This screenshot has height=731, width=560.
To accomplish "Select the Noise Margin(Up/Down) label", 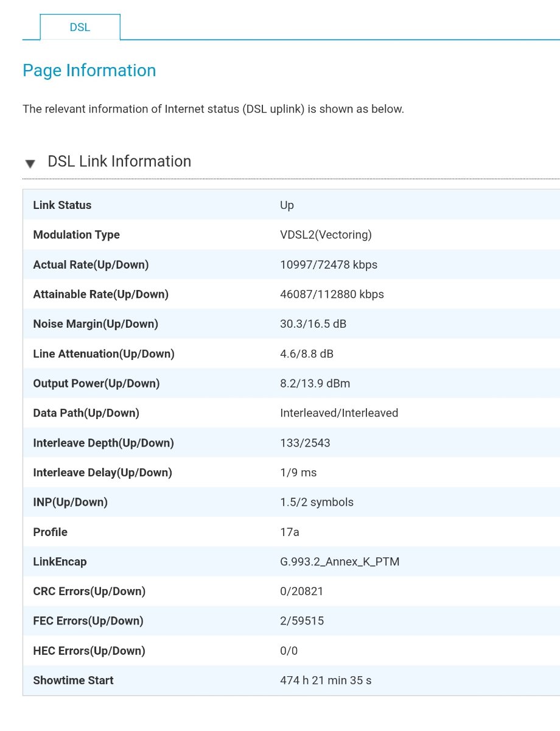I will point(96,324).
